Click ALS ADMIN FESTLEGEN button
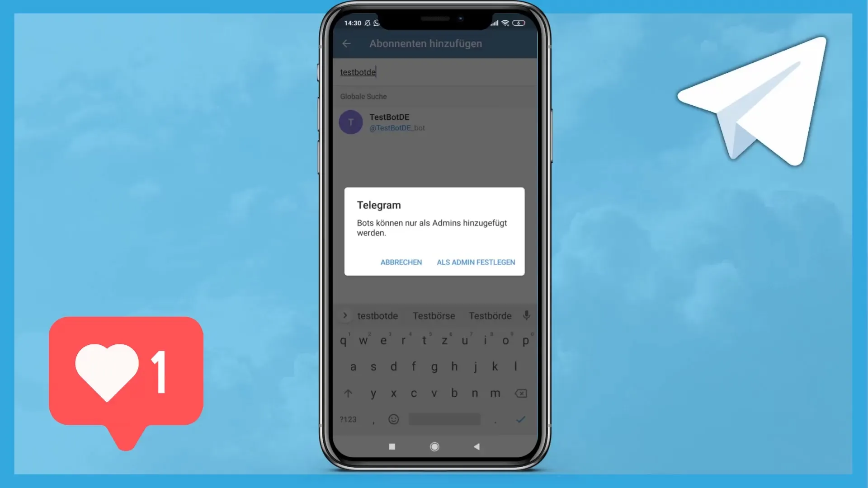The image size is (868, 488). click(x=476, y=262)
